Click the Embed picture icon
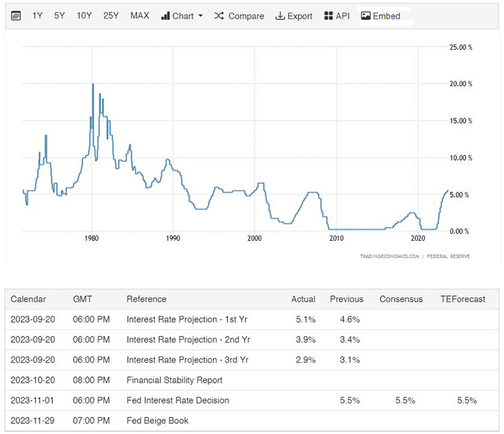The height and width of the screenshot is (434, 504). (x=365, y=16)
